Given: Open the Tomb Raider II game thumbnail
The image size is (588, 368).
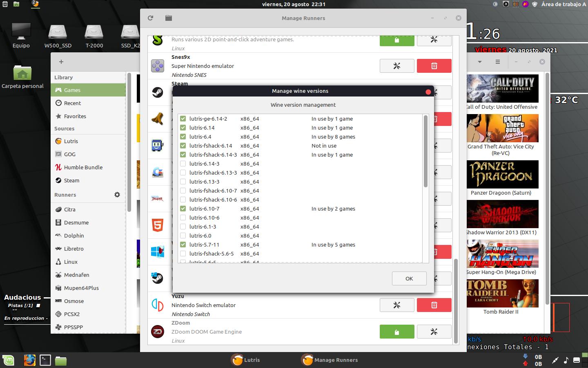Looking at the screenshot, I should click(502, 293).
